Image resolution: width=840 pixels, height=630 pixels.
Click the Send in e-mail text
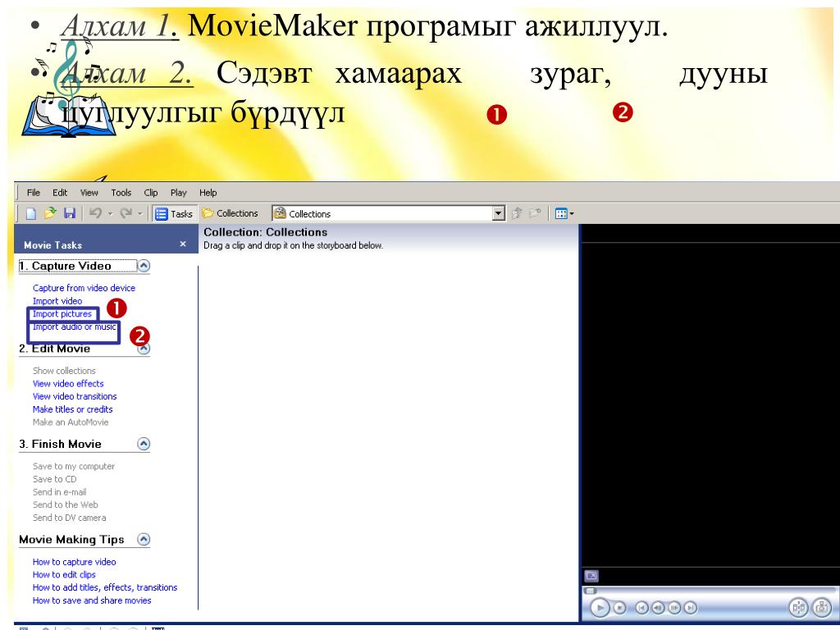pos(59,492)
